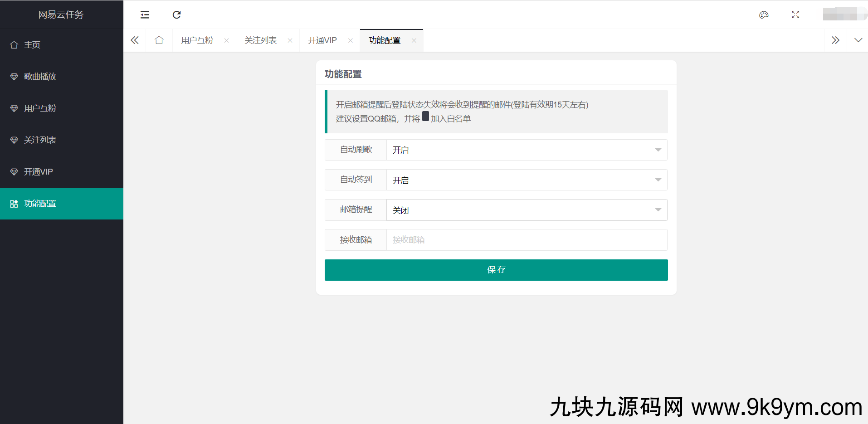
Task: Click the 功能配置 icon in the sidebar
Action: tap(14, 204)
